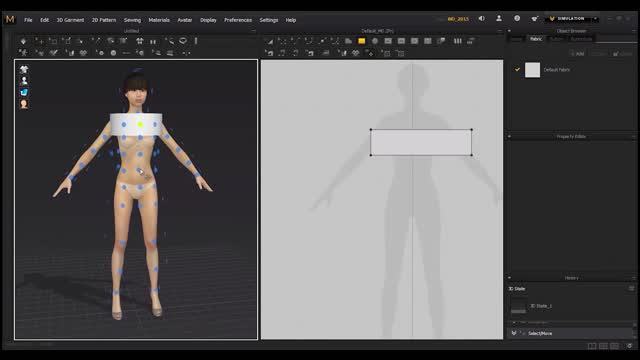
Task: Open the Display menu
Action: [x=208, y=20]
